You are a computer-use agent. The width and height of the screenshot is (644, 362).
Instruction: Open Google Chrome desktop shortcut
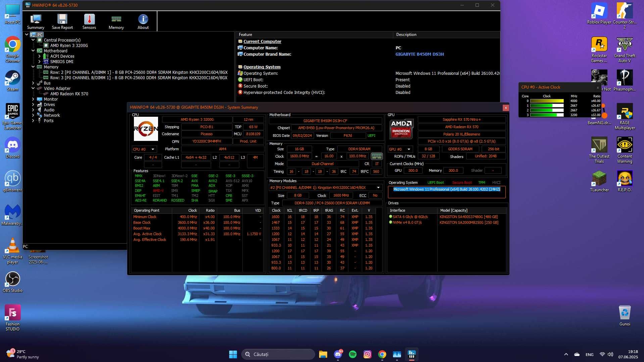[12, 49]
